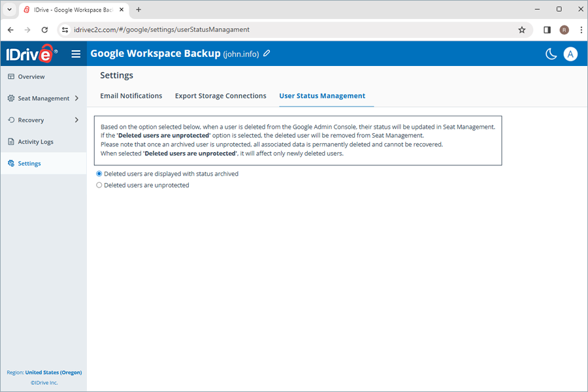Select the Overview sidebar icon
The height and width of the screenshot is (392, 588).
click(10, 76)
